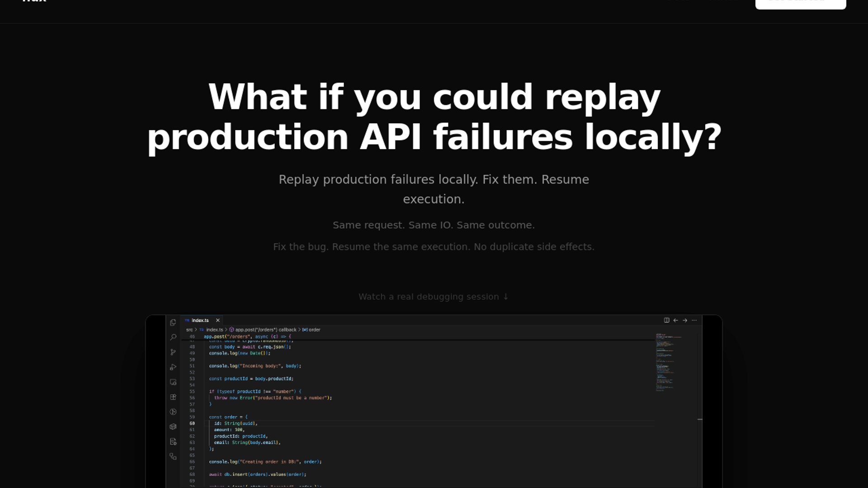
Task: Open the Extensions blocks icon
Action: 173,397
